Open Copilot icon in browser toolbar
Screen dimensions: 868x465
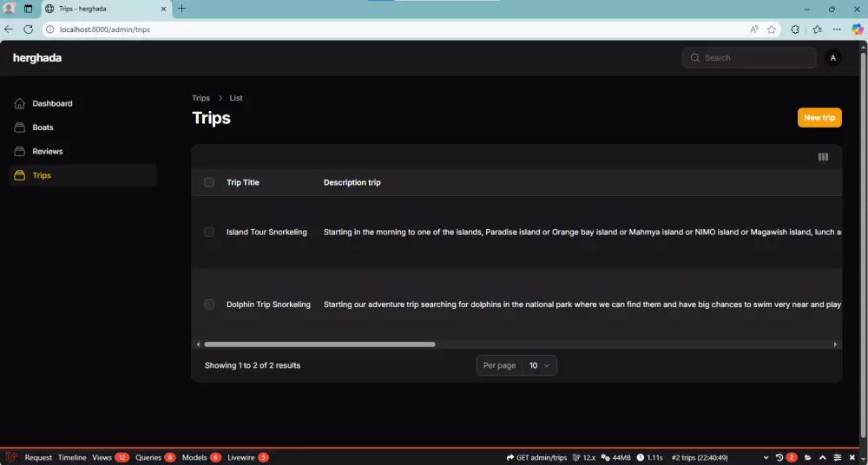858,29
